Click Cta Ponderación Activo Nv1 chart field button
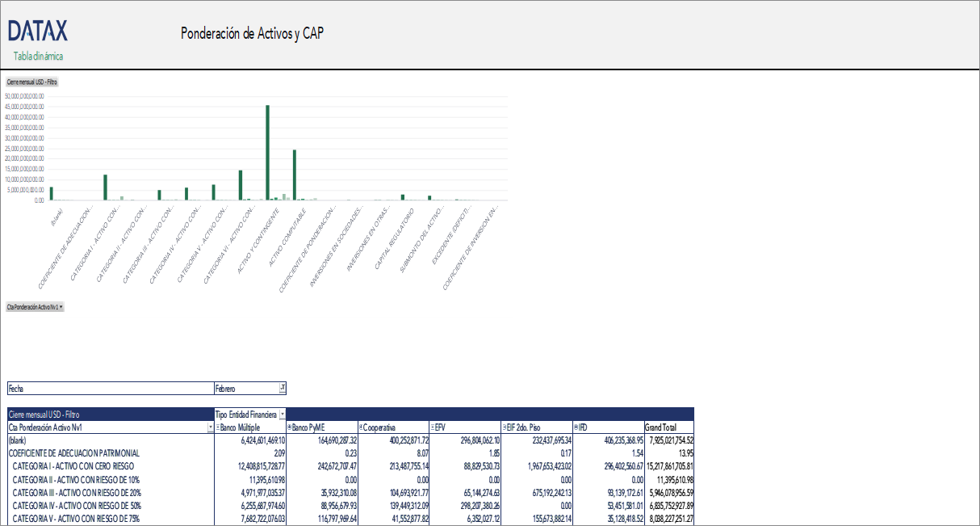 pyautogui.click(x=35, y=307)
